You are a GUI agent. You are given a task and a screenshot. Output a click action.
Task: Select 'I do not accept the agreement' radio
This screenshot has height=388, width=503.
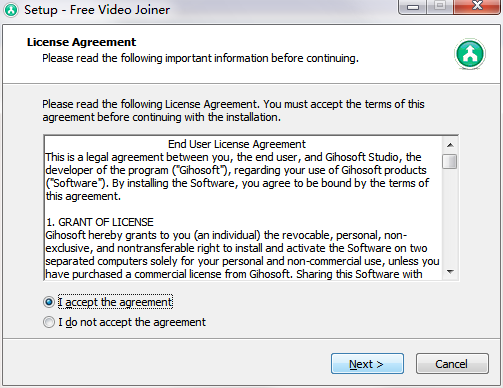click(x=49, y=322)
